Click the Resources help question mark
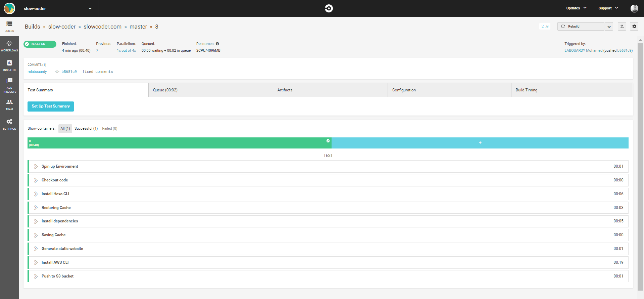Viewport: 644px width, 299px height. pos(217,44)
